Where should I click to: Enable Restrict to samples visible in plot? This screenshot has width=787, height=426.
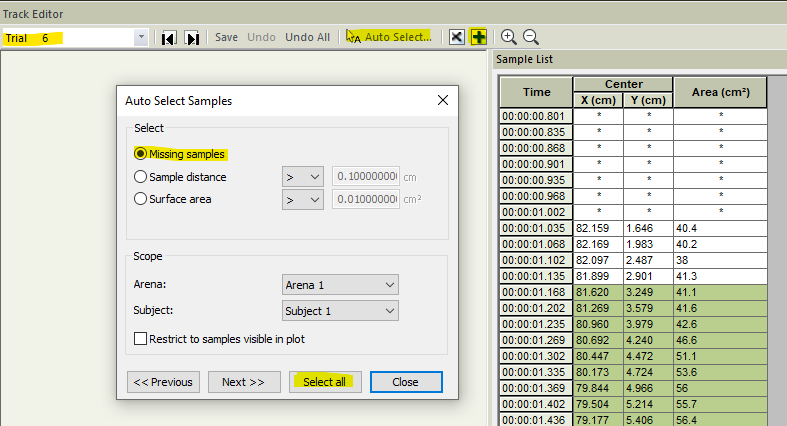(141, 339)
